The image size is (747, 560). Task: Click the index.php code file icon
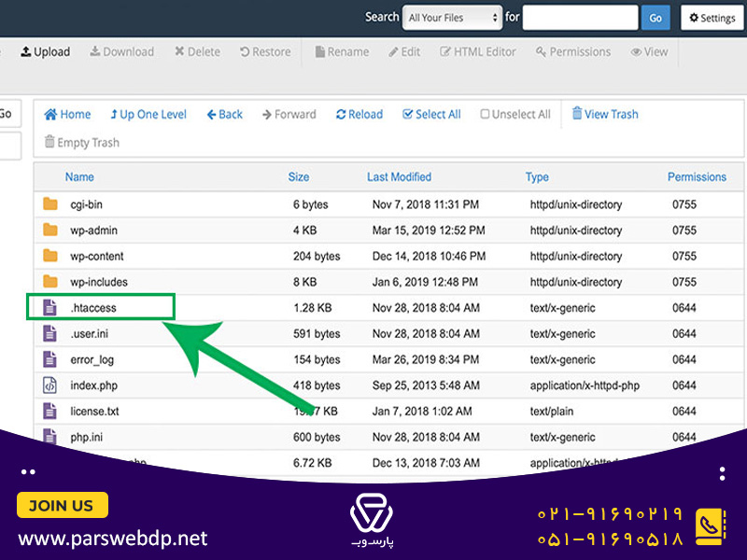(49, 385)
